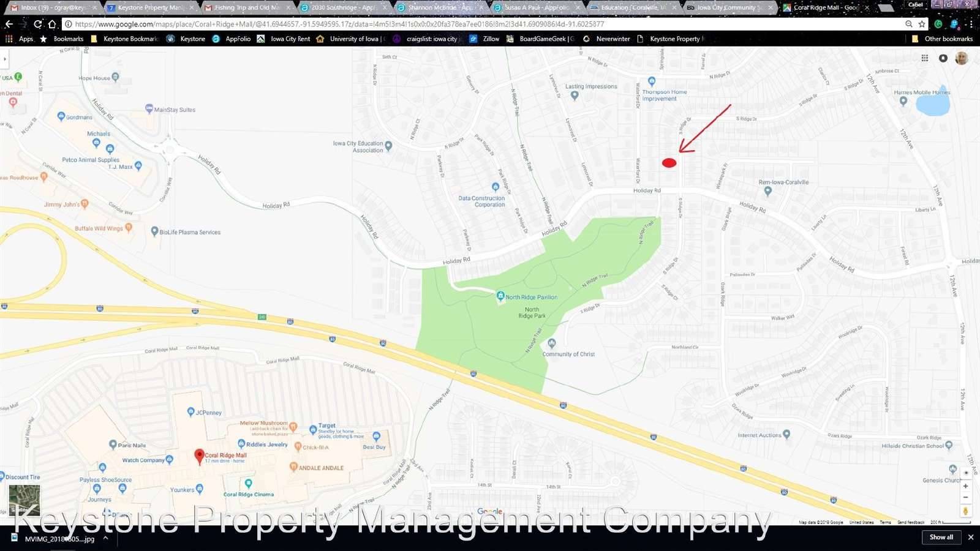Close the downloads bar
This screenshot has width=980, height=551.
[970, 537]
